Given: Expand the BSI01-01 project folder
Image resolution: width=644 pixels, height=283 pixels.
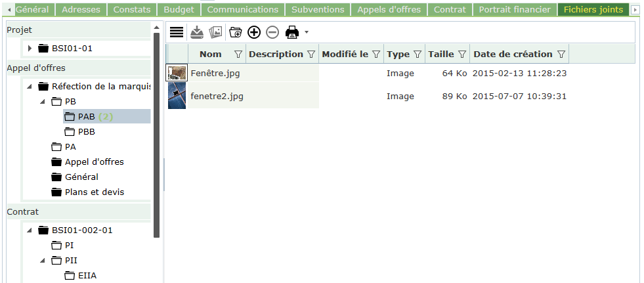Looking at the screenshot, I should 30,48.
